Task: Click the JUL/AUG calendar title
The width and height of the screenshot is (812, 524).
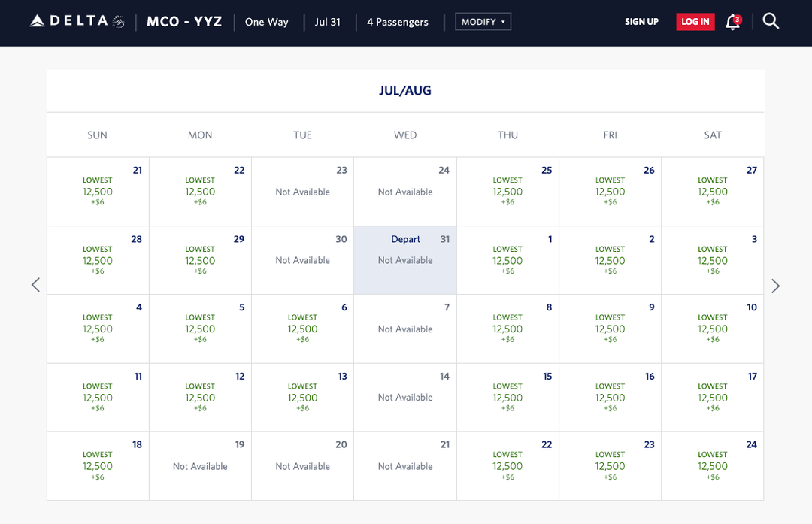Action: pyautogui.click(x=405, y=89)
